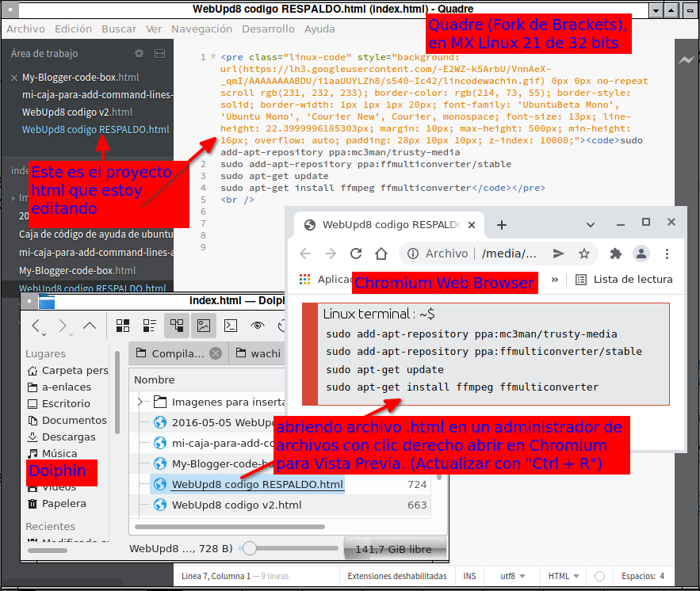Open a new tab in Chromium
Screen dimensions: 700x591
501,225
